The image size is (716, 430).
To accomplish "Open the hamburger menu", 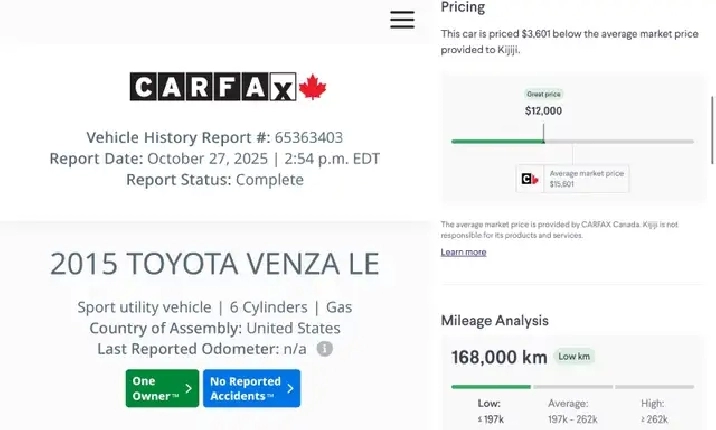I will coord(402,20).
